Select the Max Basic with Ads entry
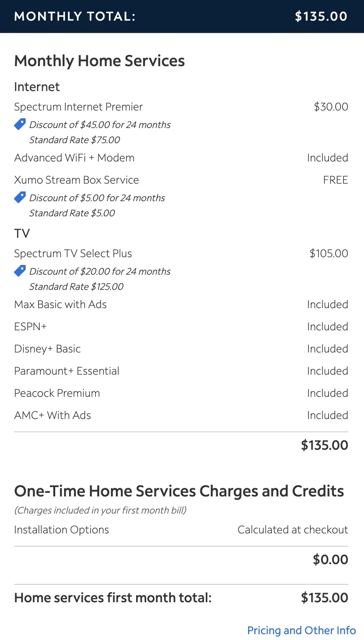Screen dimensions: 364x640 tap(60, 304)
